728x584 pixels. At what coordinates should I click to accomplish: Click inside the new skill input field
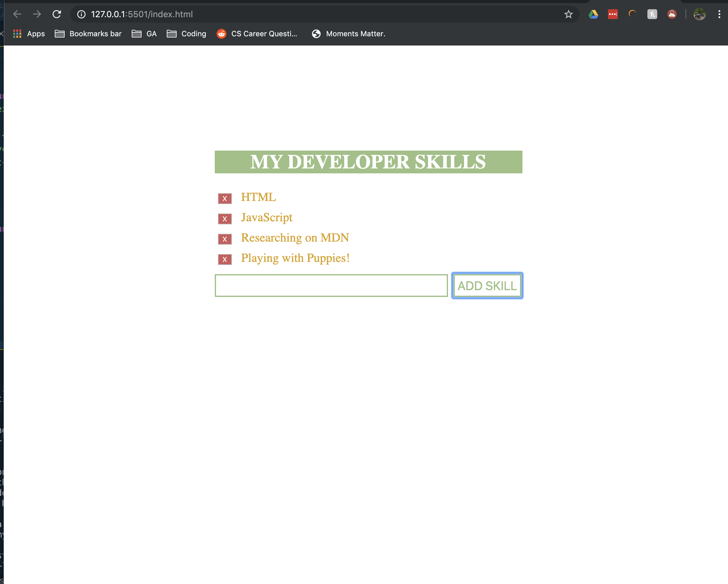pos(331,286)
